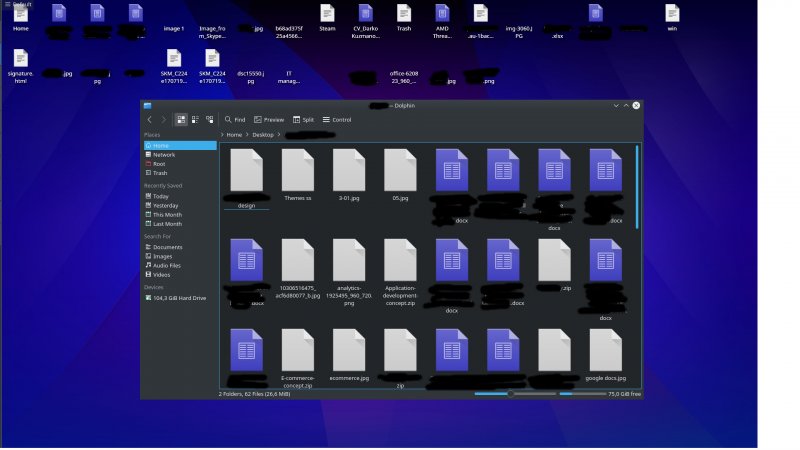Viewport: 800px width, 450px height.
Task: Select the IT manag... desktop item
Action: 289,77
